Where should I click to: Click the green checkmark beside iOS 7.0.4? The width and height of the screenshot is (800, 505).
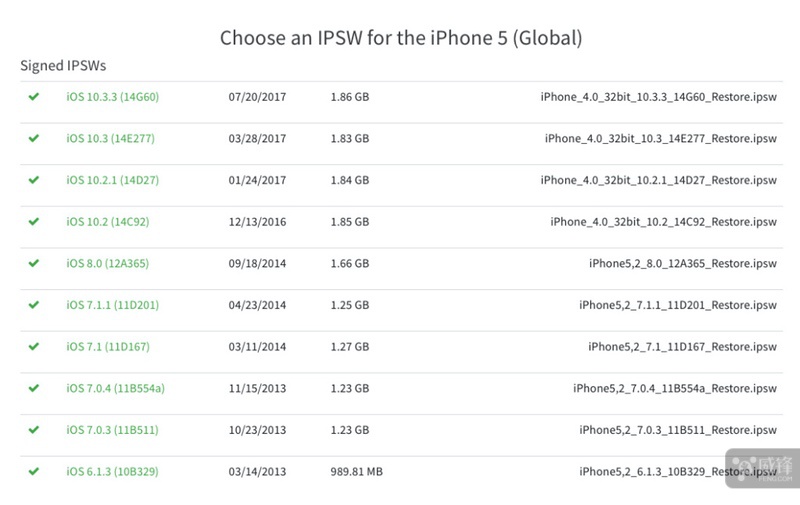[34, 387]
